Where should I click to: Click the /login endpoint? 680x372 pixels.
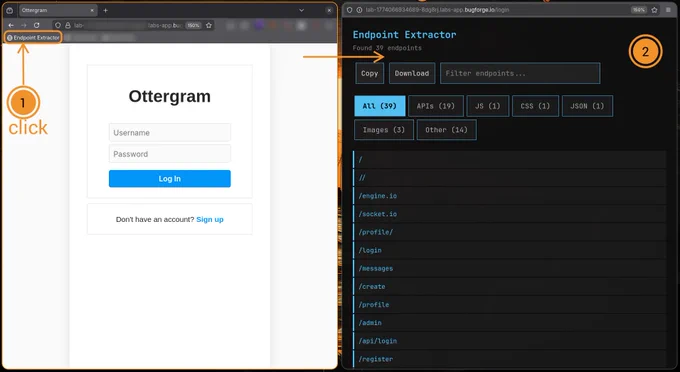(x=510, y=250)
